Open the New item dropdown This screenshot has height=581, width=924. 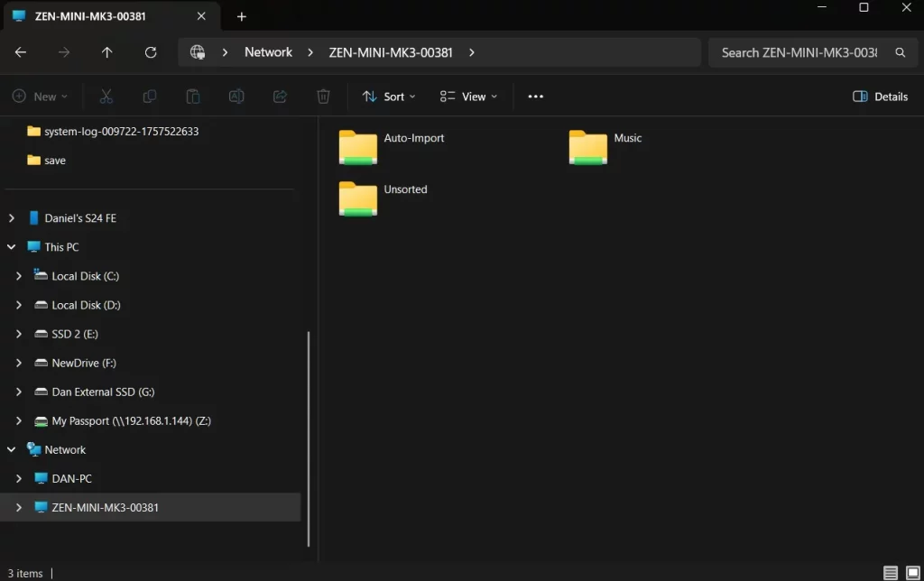click(40, 96)
